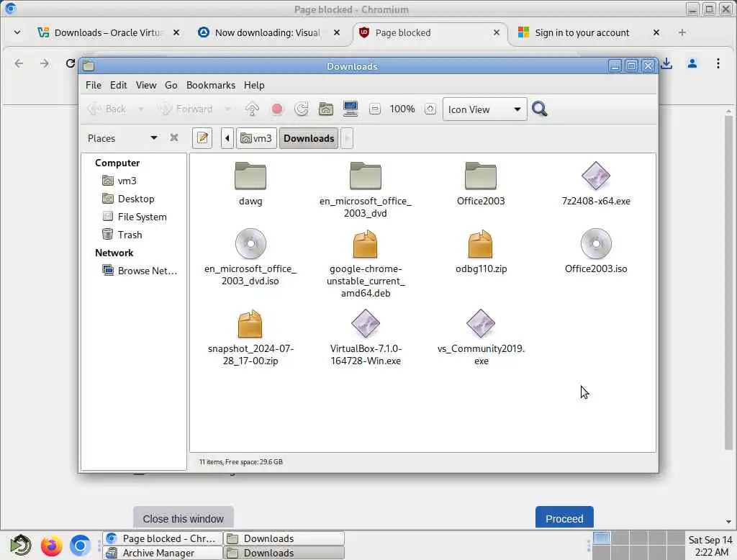This screenshot has height=560, width=737.
Task: Open the Icon View mode dropdown
Action: [484, 109]
